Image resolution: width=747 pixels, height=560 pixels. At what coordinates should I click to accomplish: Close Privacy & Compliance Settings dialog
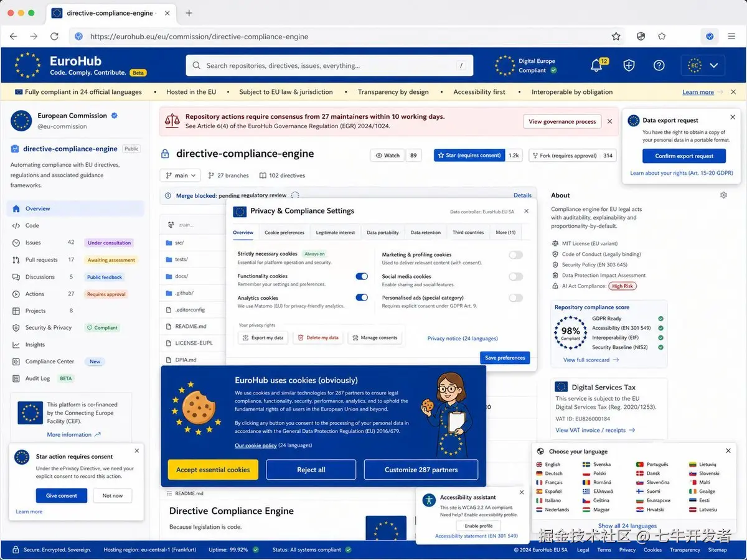526,211
